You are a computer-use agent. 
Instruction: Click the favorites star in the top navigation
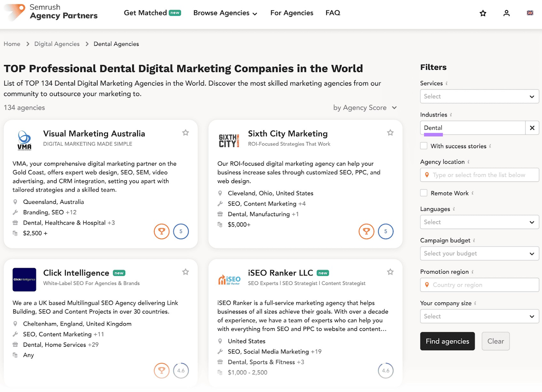(x=483, y=13)
